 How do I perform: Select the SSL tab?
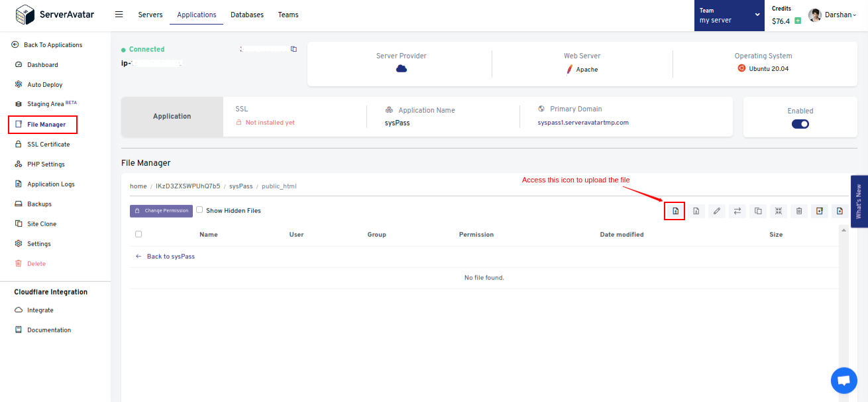point(241,108)
